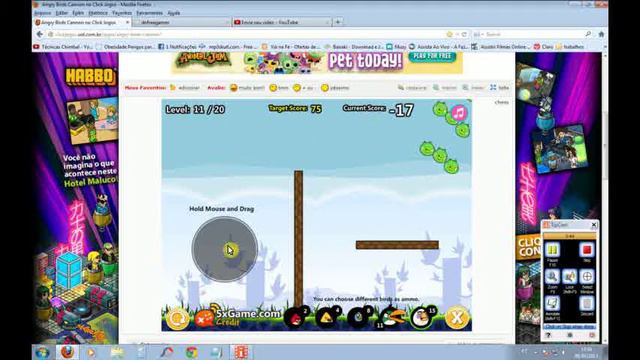Switch to the middle browser tab
The width and height of the screenshot is (640, 360).
(x=182, y=22)
